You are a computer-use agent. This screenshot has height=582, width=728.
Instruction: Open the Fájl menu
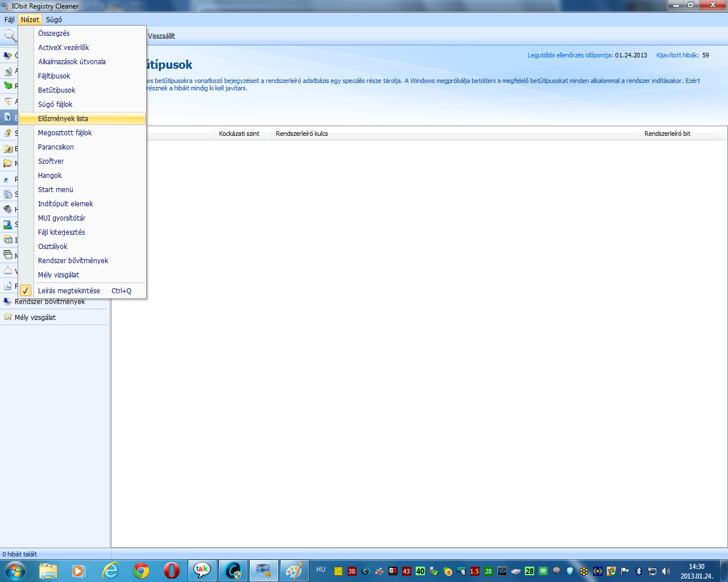(9, 19)
